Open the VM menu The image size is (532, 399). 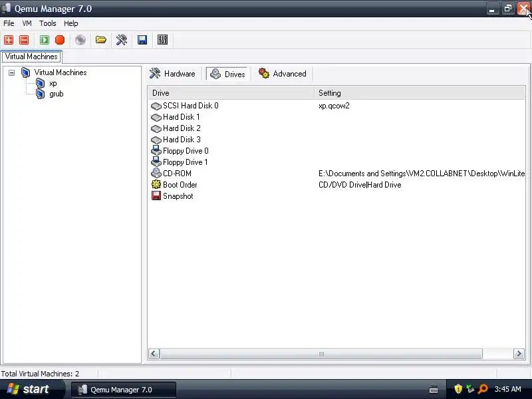click(x=27, y=23)
